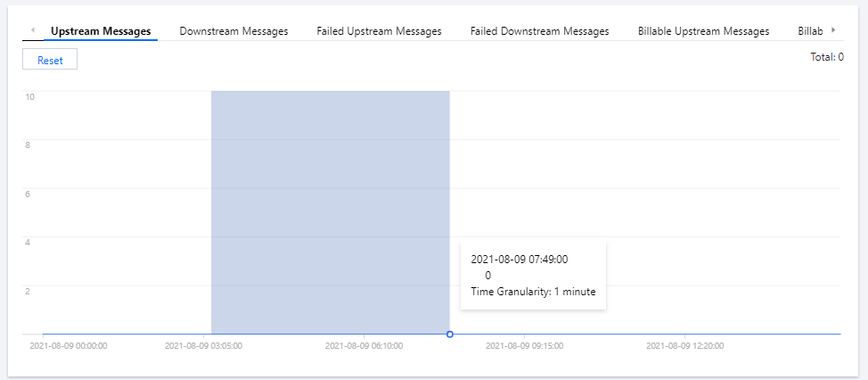Click the 06:10:00 x-axis time label

coord(364,345)
